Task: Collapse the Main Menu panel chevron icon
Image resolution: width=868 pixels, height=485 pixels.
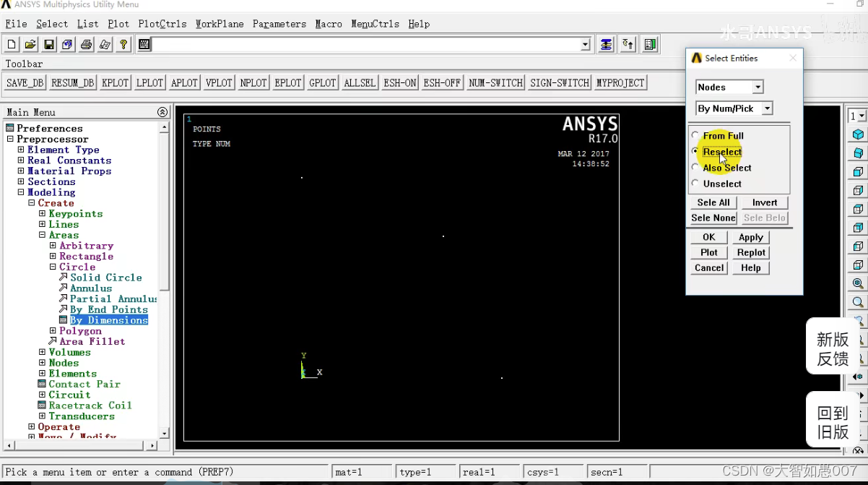Action: click(162, 112)
